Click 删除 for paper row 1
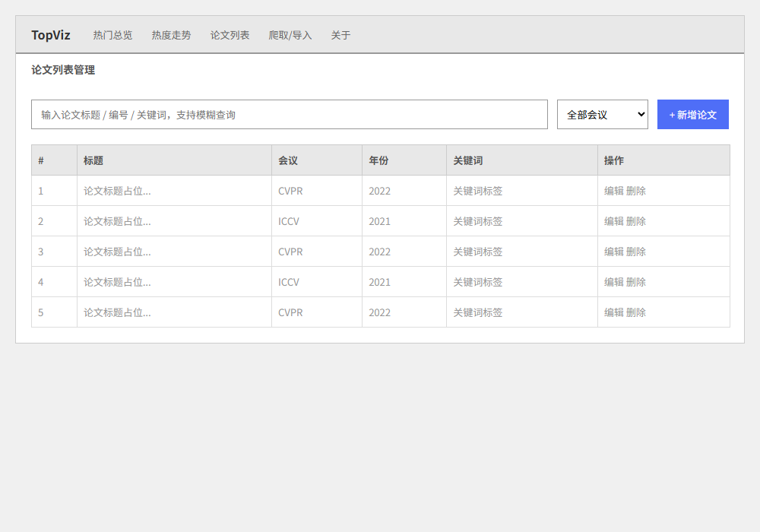 coord(636,191)
